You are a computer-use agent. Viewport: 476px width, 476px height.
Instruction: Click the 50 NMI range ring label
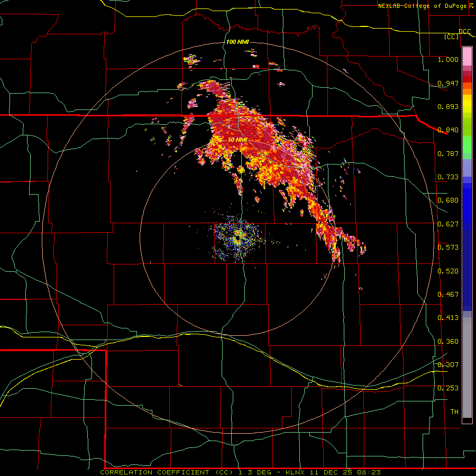tap(237, 140)
